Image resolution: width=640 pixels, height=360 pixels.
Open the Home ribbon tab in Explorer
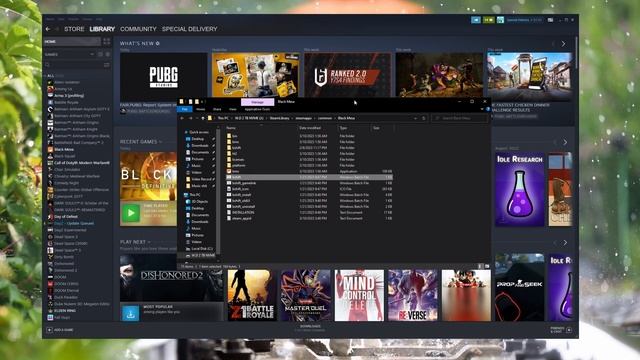tap(200, 109)
